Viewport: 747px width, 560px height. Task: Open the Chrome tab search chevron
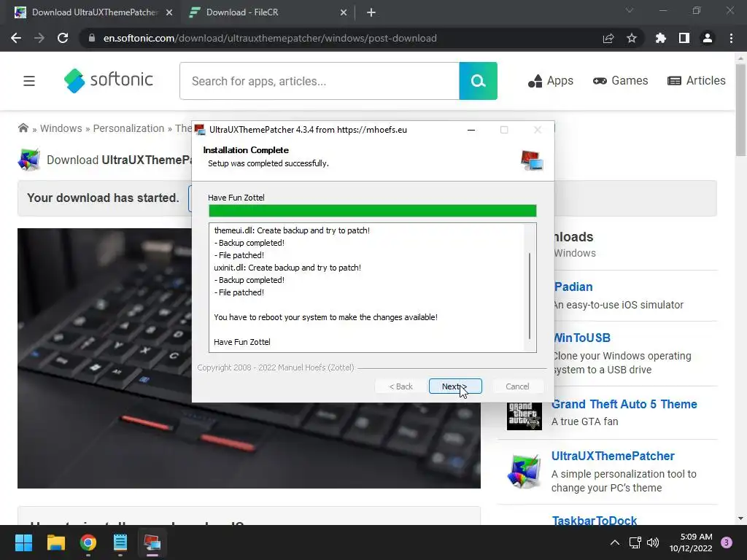pyautogui.click(x=630, y=10)
